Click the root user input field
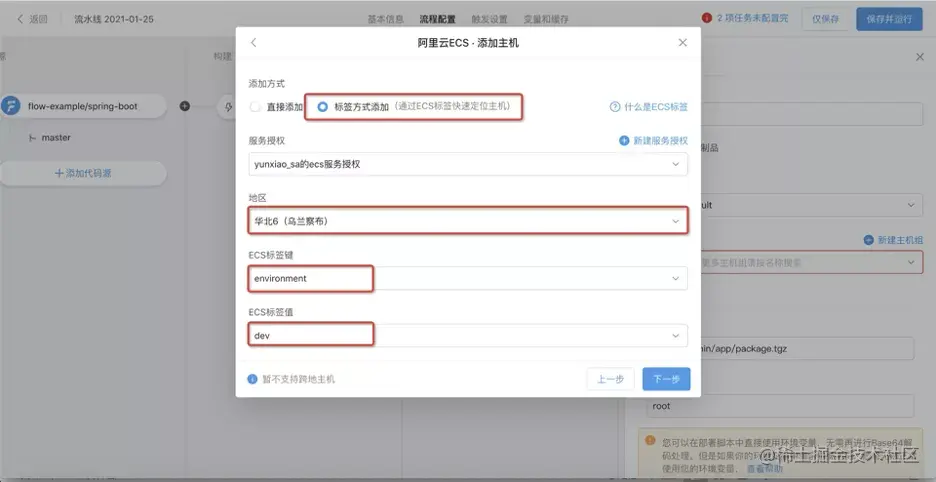Screen dimensions: 936x482 point(780,406)
